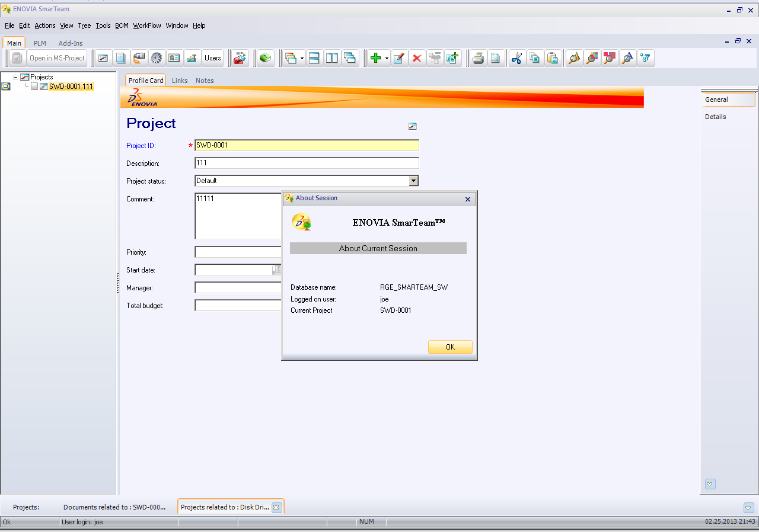Click the gear wheel Items toolbar icon
Viewport: 759px width, 532px height.
click(157, 58)
